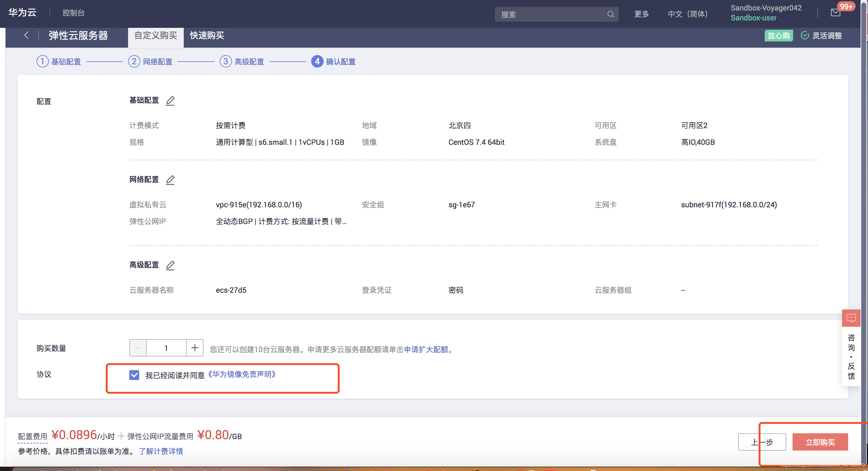868x471 pixels.
Task: Click the truncated 全动态BGP elastic IP value
Action: point(281,222)
